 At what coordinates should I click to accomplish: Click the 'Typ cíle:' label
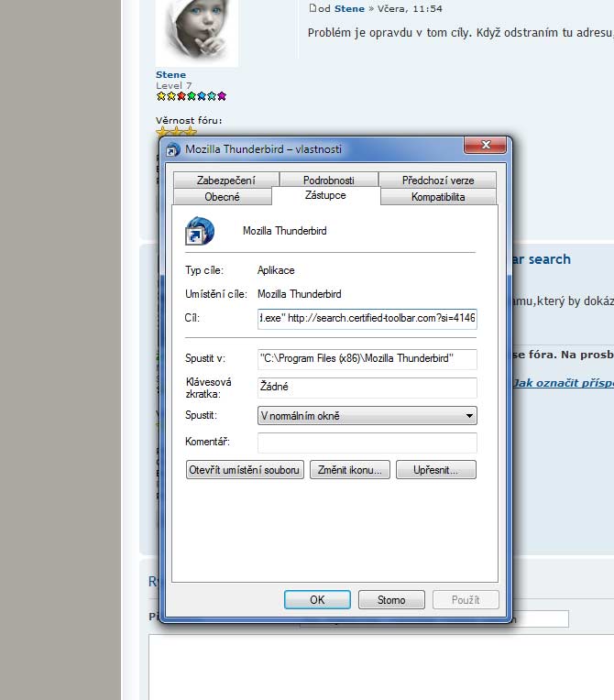point(204,270)
